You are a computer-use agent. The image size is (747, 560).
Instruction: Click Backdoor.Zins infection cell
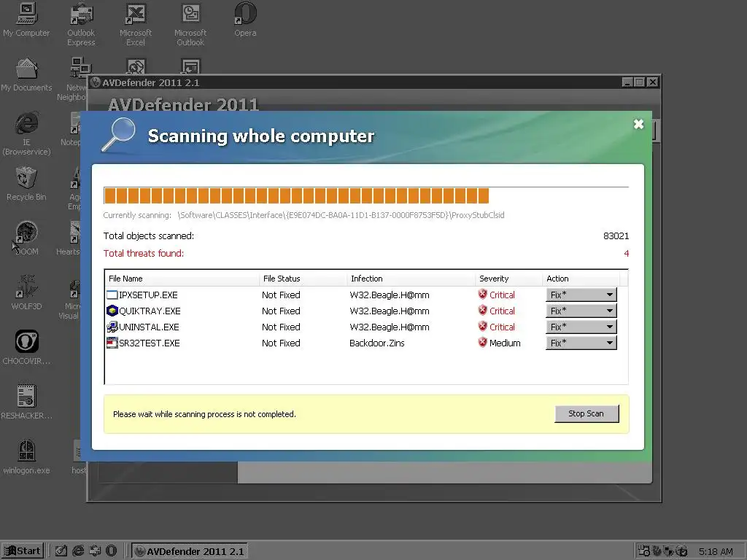pyautogui.click(x=377, y=343)
